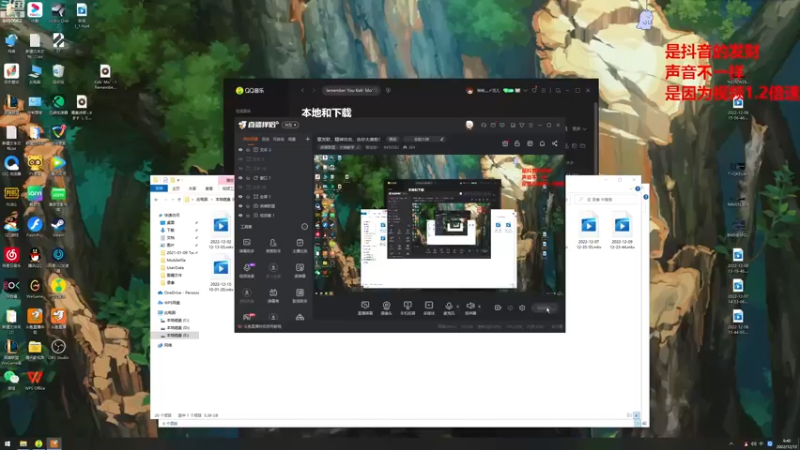Open the 弹幕助手 tool in 工具箱
The width and height of the screenshot is (800, 450).
pyautogui.click(x=246, y=245)
